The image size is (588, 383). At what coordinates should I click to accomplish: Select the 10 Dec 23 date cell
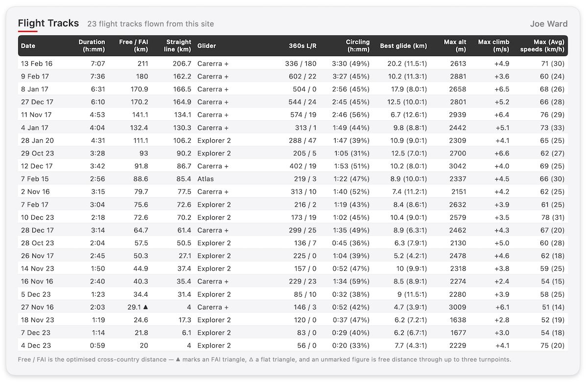(x=37, y=217)
